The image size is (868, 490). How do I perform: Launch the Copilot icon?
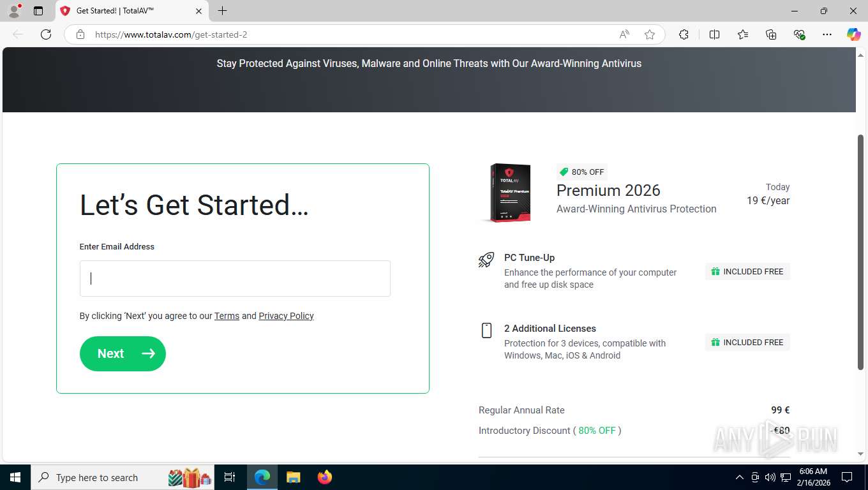[x=853, y=34]
